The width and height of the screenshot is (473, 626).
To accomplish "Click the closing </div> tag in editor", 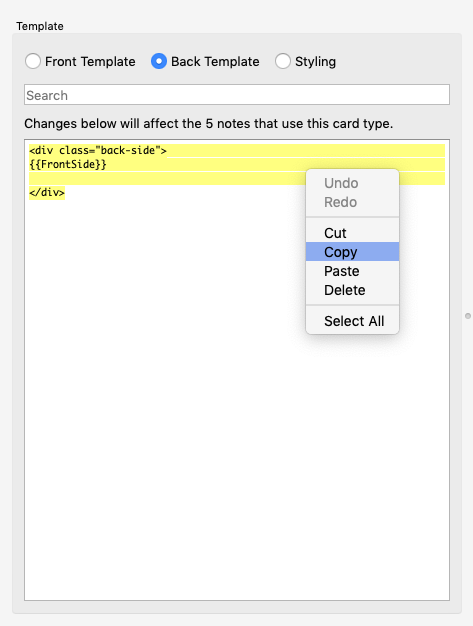I will point(47,192).
